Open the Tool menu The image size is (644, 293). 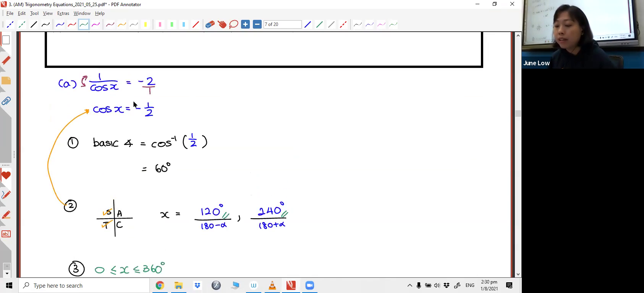(34, 13)
